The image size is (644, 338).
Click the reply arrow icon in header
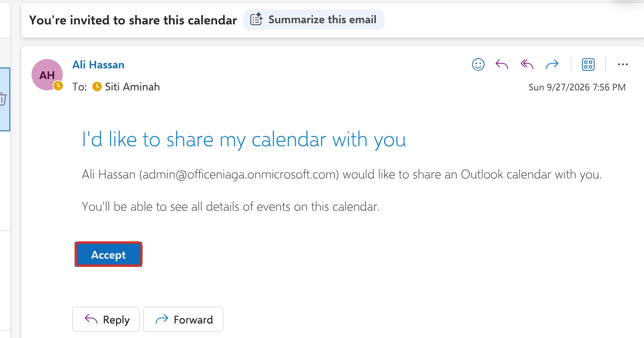(502, 64)
